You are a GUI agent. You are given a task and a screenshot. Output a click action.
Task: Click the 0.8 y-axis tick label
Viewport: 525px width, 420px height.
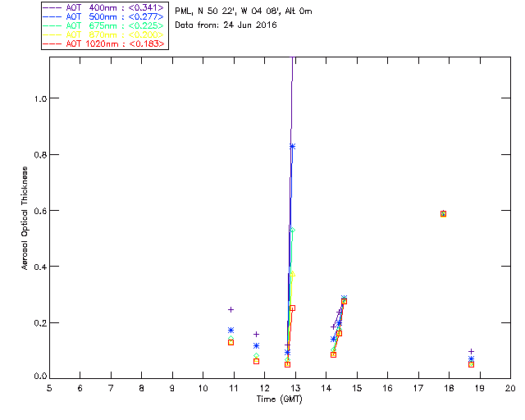click(40, 155)
